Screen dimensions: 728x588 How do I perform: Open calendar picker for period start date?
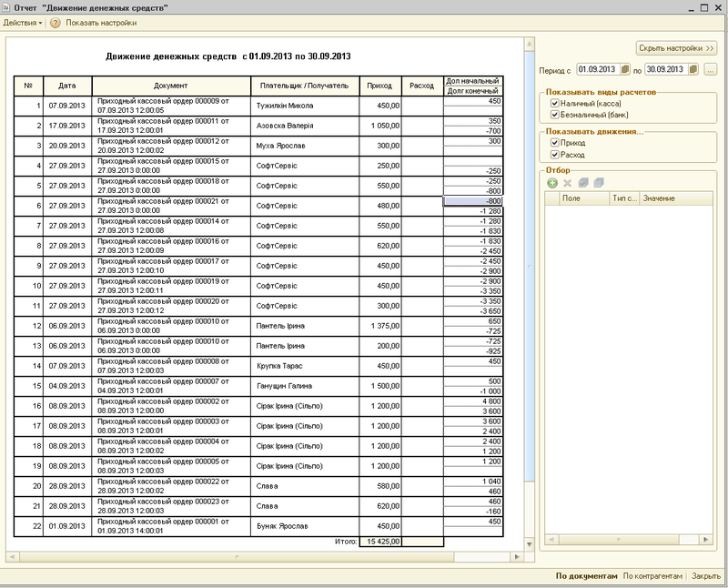pos(625,69)
